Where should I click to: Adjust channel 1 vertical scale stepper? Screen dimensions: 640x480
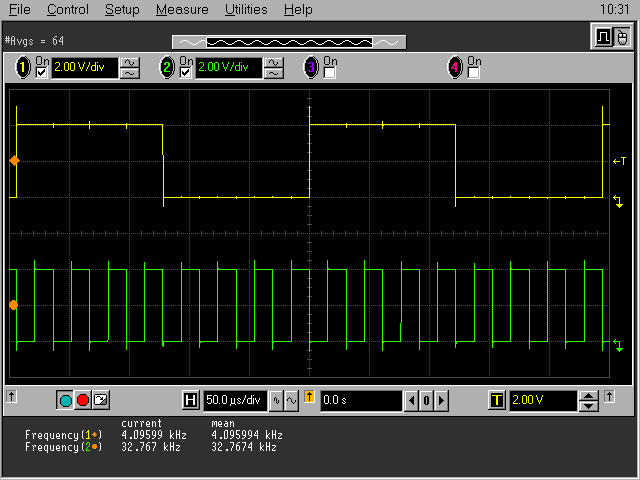coord(130,68)
